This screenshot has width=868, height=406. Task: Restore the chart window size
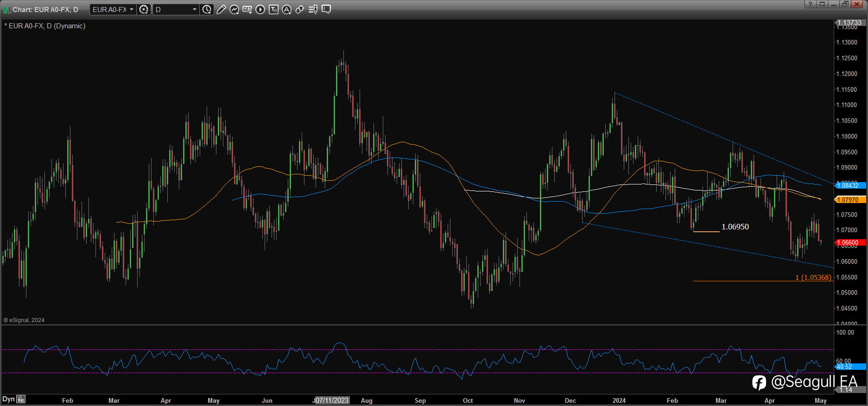pos(845,4)
